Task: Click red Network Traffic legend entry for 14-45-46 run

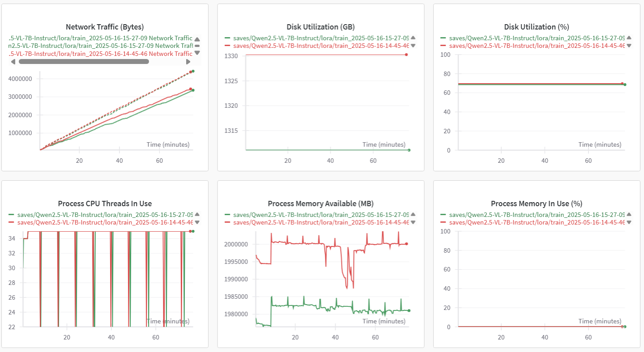Action: pyautogui.click(x=101, y=54)
